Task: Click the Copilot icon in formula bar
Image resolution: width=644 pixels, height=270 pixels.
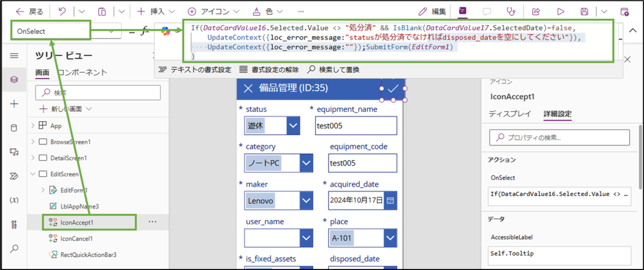Action: coord(166,31)
